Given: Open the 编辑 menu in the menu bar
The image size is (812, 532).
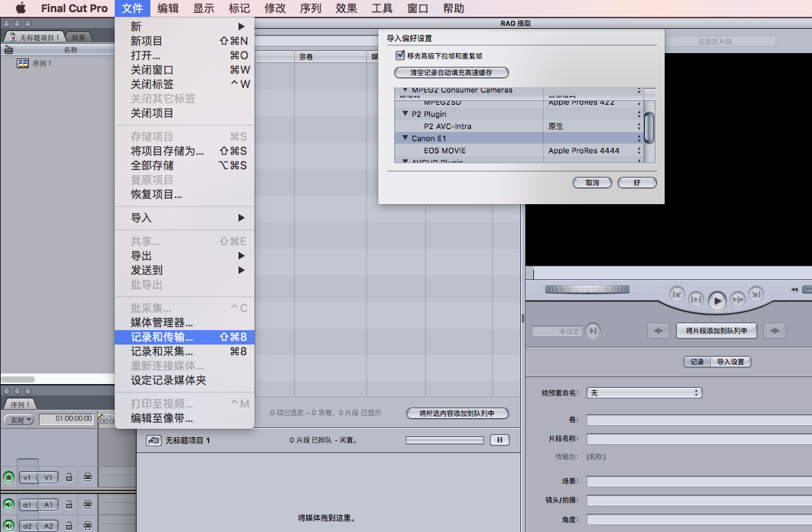Looking at the screenshot, I should click(x=168, y=8).
